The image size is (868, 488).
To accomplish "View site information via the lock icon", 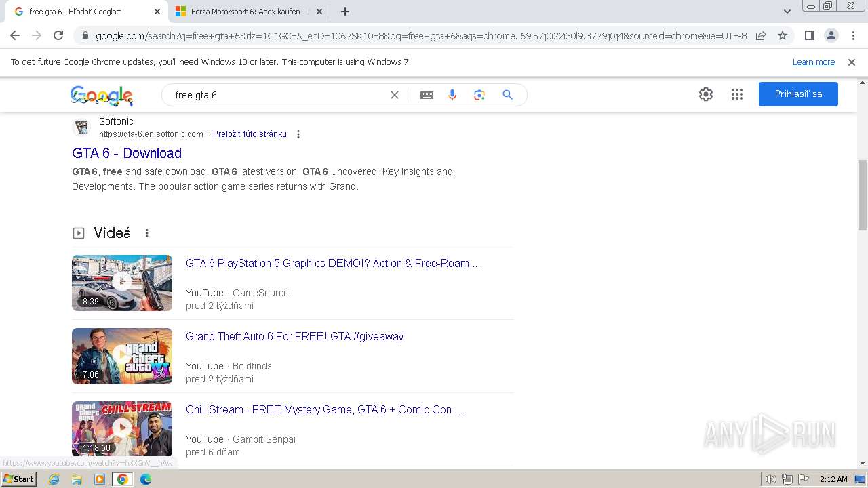I will click(x=85, y=36).
